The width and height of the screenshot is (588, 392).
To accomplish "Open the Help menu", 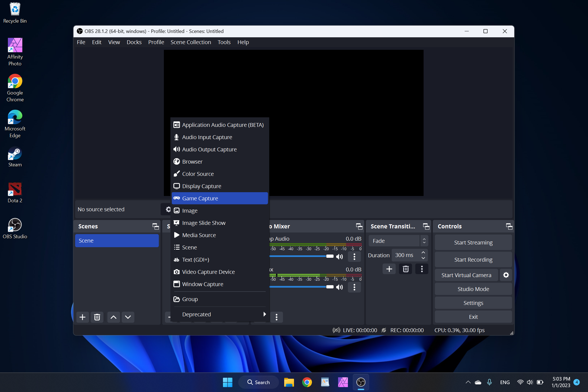I will click(243, 42).
